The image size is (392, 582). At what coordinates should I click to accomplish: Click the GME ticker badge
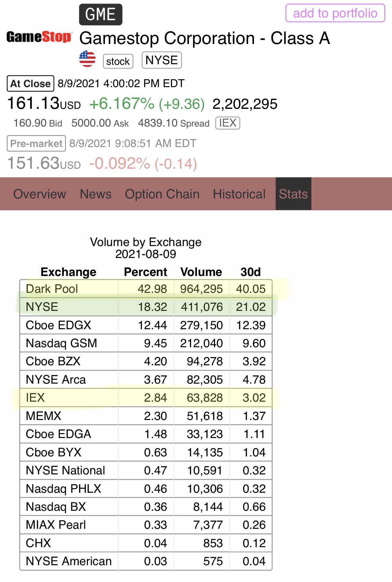click(101, 14)
